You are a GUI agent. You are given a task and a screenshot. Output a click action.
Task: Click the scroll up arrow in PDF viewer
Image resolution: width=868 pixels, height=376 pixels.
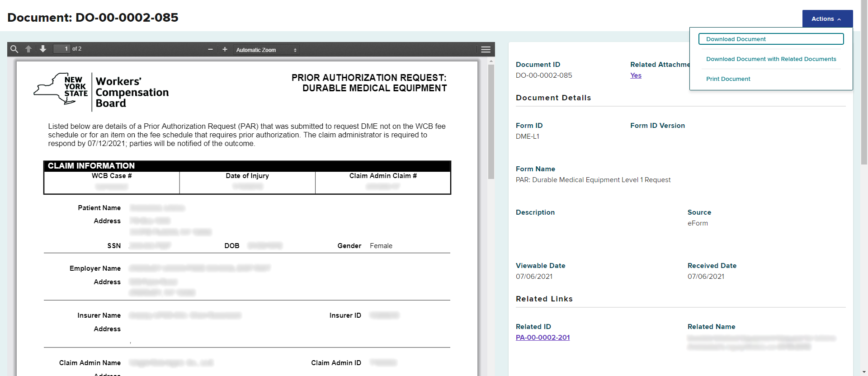pyautogui.click(x=491, y=61)
